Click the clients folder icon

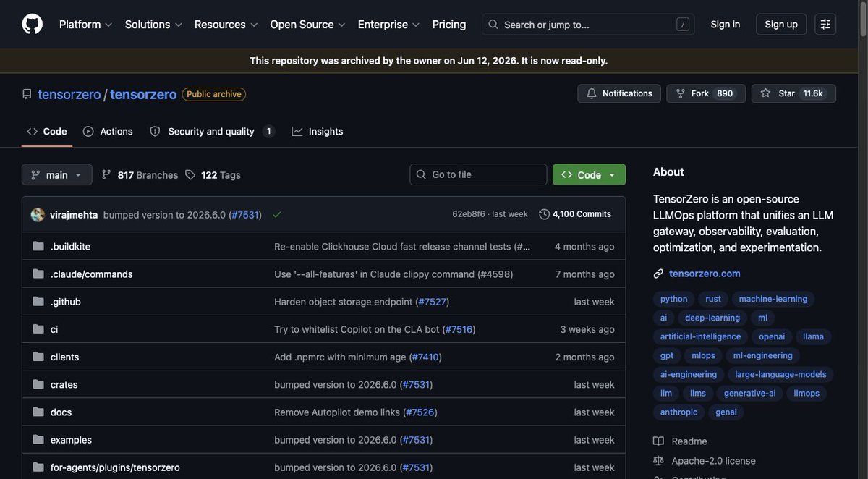coord(38,357)
